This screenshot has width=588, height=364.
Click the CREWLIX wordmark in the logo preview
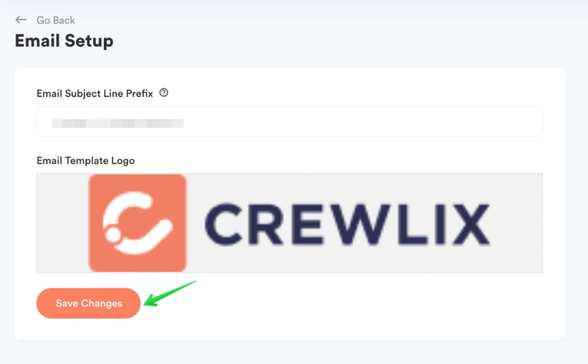[x=347, y=224]
